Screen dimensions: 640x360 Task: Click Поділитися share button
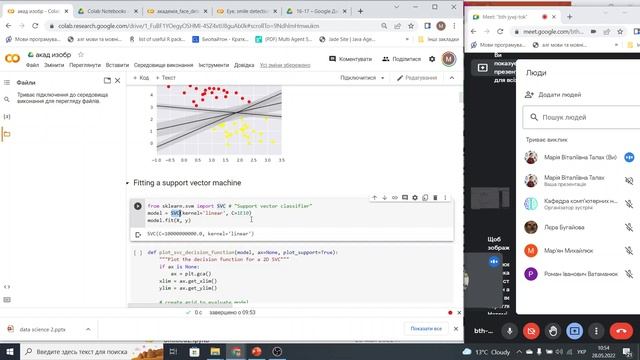point(402,59)
